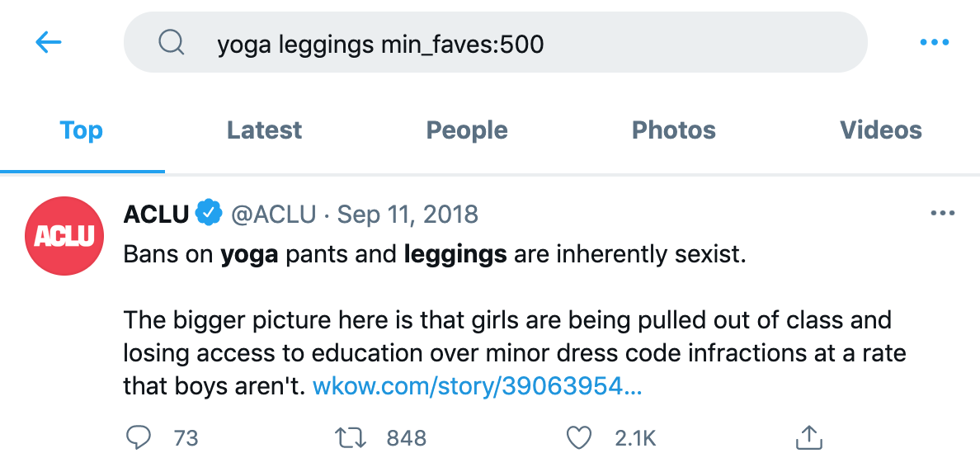Open the tweet via Sep 11, 2018 date
This screenshot has height=472, width=980.
[x=408, y=215]
